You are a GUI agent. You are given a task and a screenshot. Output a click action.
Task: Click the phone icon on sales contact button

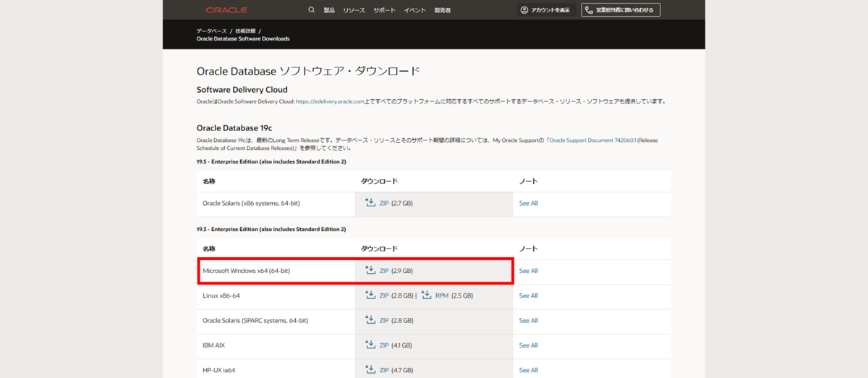point(590,10)
